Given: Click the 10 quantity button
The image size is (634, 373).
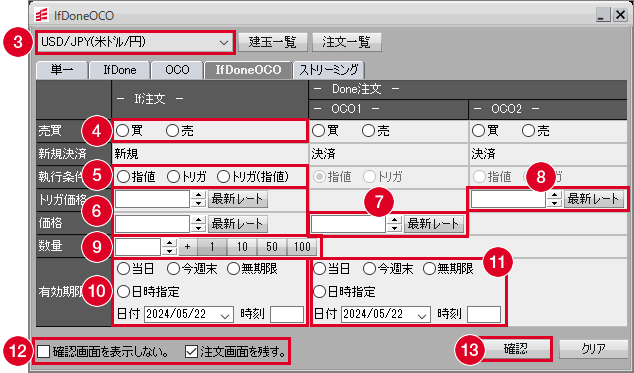Looking at the screenshot, I should (x=242, y=247).
